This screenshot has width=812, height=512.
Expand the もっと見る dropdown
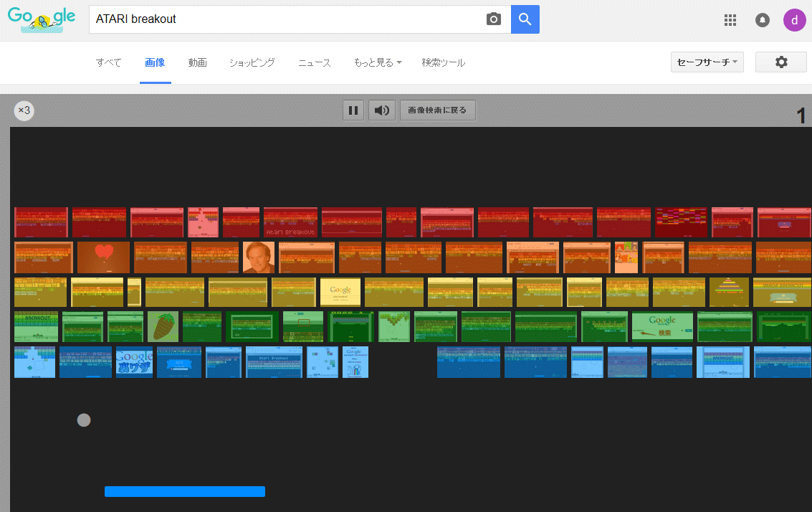tap(378, 62)
